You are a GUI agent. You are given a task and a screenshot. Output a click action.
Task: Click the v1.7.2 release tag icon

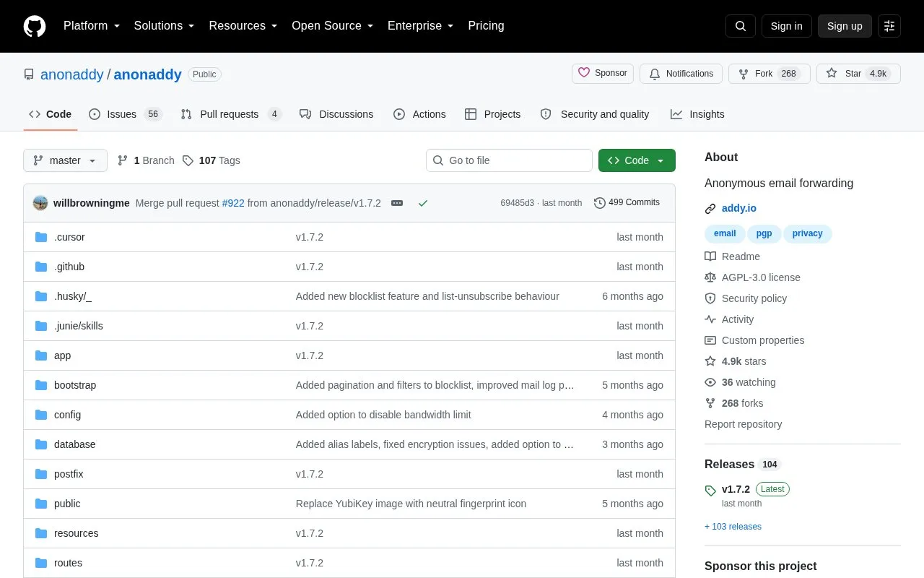pos(710,491)
